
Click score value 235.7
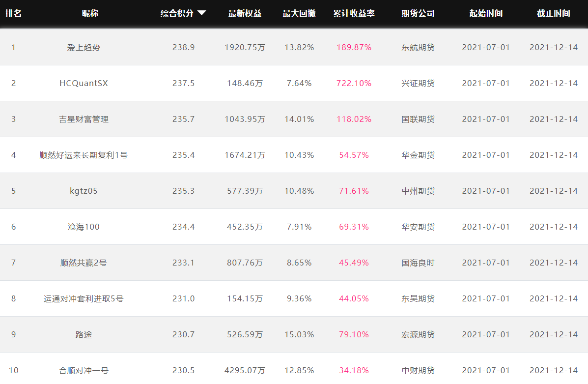point(183,119)
